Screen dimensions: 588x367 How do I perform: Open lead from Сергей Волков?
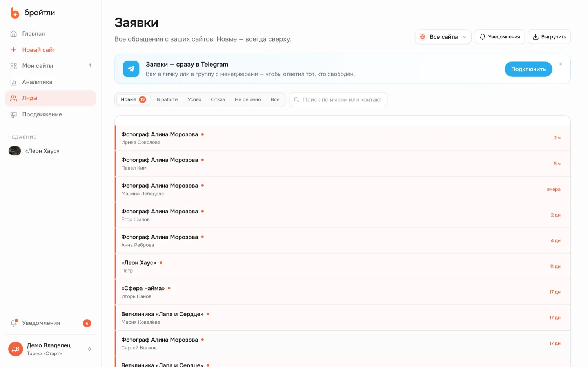[343, 343]
